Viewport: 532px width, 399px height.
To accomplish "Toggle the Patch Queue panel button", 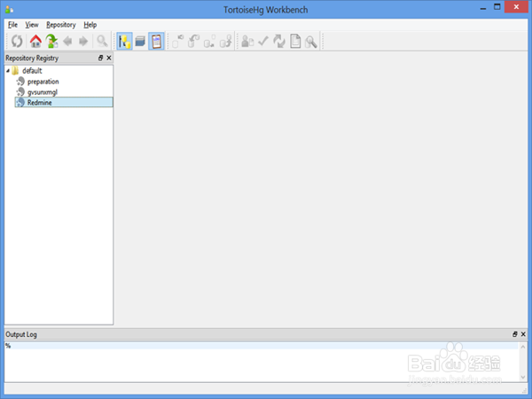I will (x=140, y=42).
